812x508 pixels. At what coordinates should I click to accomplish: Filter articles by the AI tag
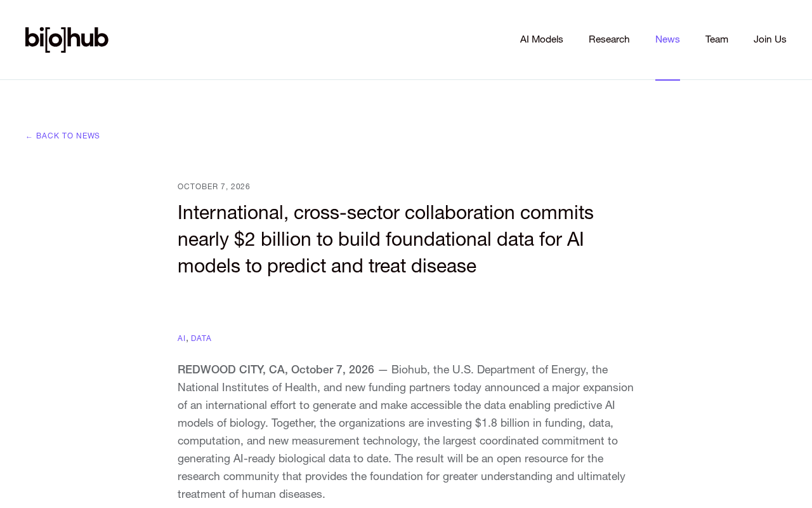click(181, 338)
